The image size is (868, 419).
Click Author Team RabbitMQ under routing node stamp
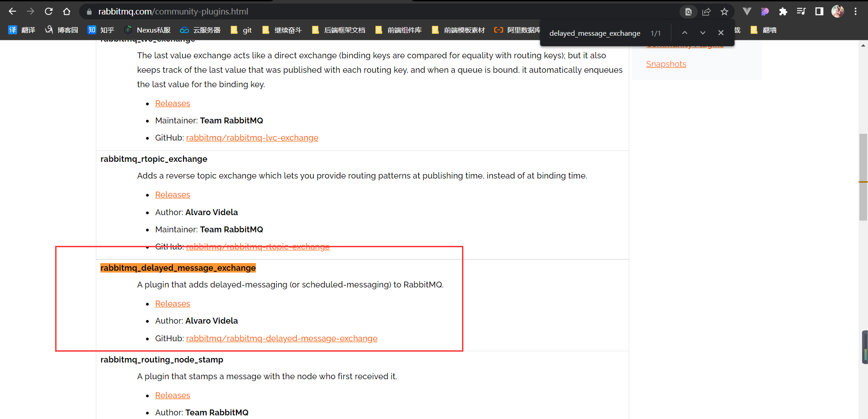(x=202, y=413)
